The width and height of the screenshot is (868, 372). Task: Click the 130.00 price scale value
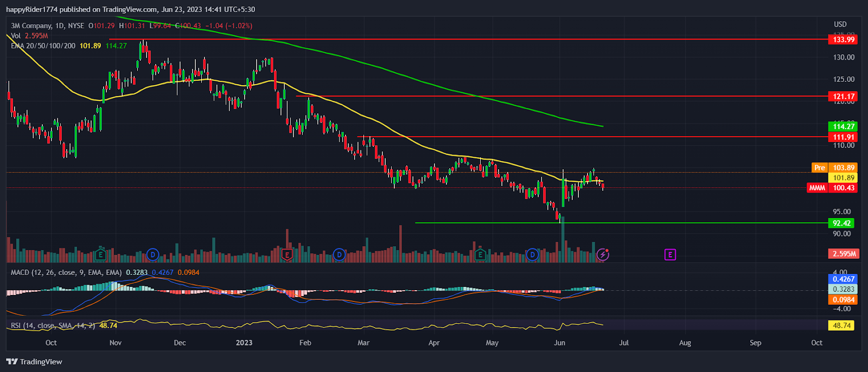tap(844, 57)
